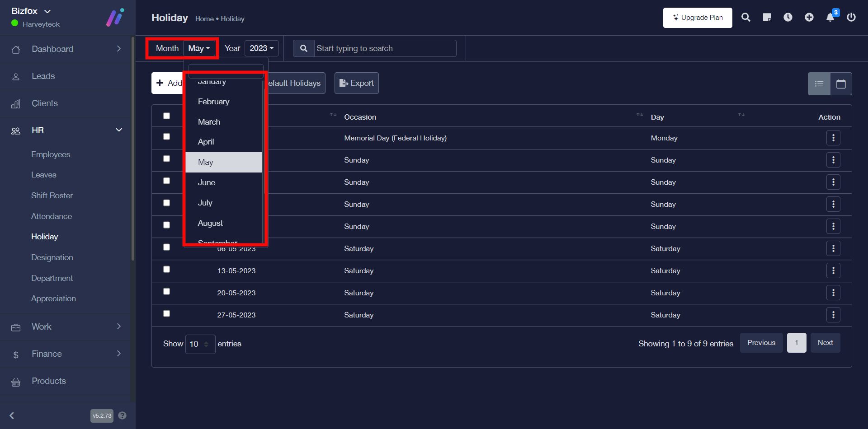The width and height of the screenshot is (868, 429).
Task: Open the sticky notes icon
Action: (767, 18)
